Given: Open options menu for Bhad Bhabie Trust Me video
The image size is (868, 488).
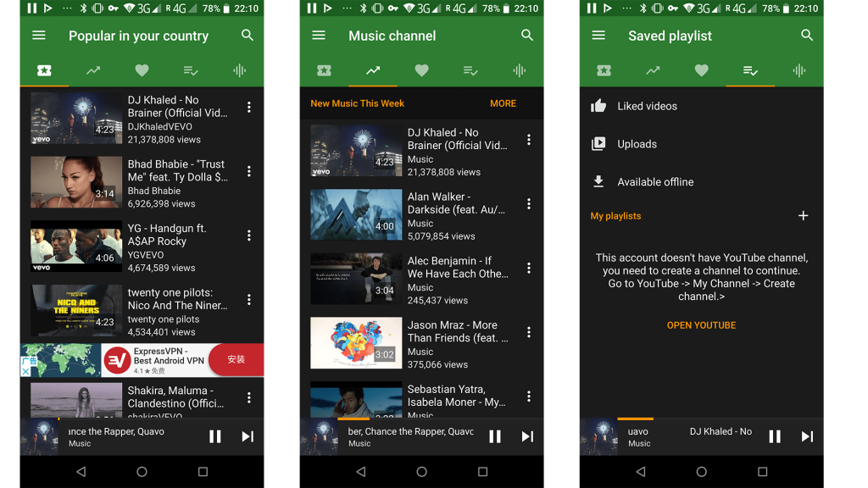Looking at the screenshot, I should [249, 171].
